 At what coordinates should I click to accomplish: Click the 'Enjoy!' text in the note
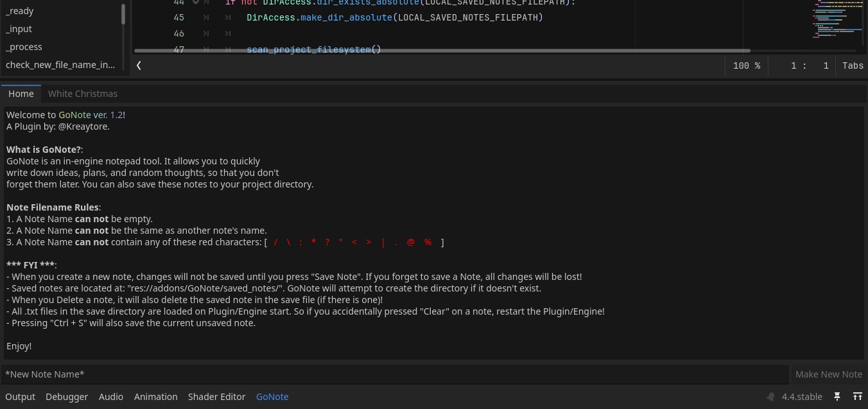coord(19,346)
